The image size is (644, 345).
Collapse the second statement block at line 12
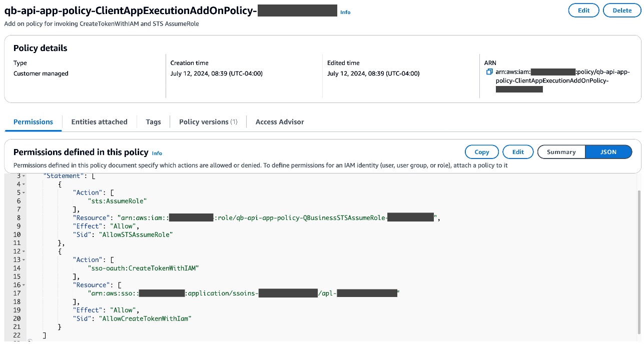pyautogui.click(x=24, y=251)
